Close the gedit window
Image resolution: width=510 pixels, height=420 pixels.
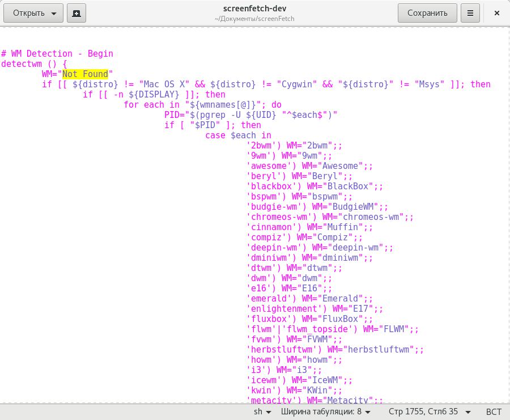click(x=496, y=13)
